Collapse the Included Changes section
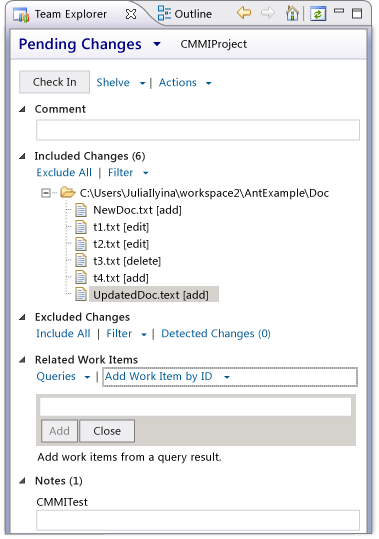Viewport: 379px width, 539px height. point(23,156)
